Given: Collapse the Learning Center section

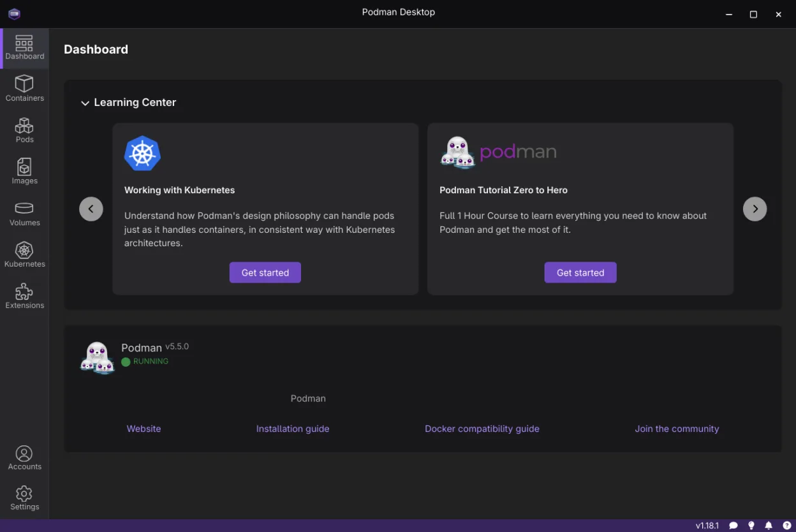Looking at the screenshot, I should pyautogui.click(x=85, y=103).
